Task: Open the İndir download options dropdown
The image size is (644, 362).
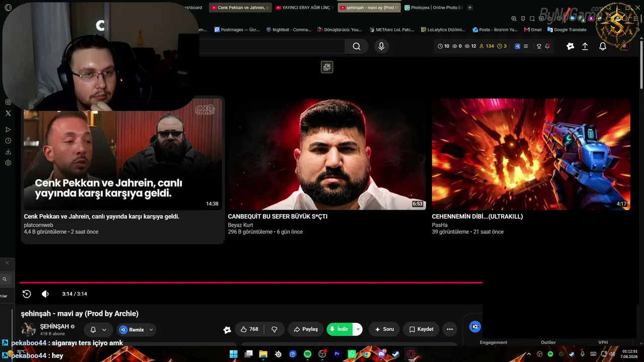Action: pyautogui.click(x=358, y=329)
